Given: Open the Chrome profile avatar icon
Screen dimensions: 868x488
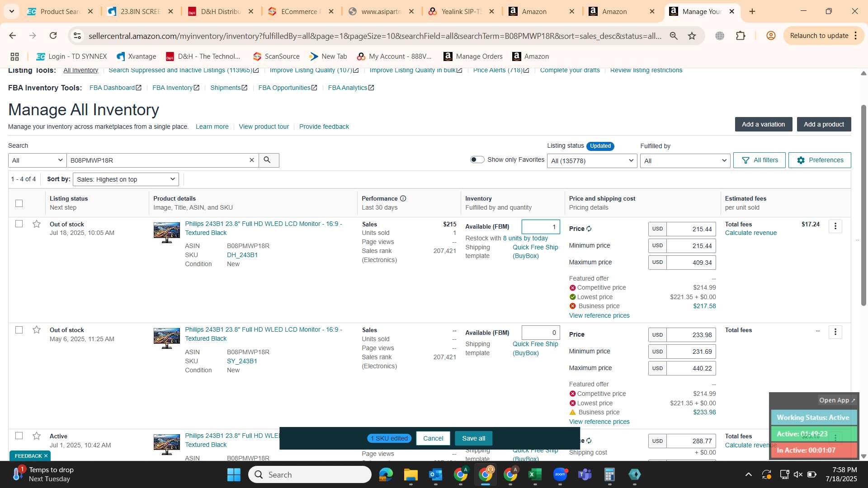Looking at the screenshot, I should pyautogui.click(x=771, y=36).
